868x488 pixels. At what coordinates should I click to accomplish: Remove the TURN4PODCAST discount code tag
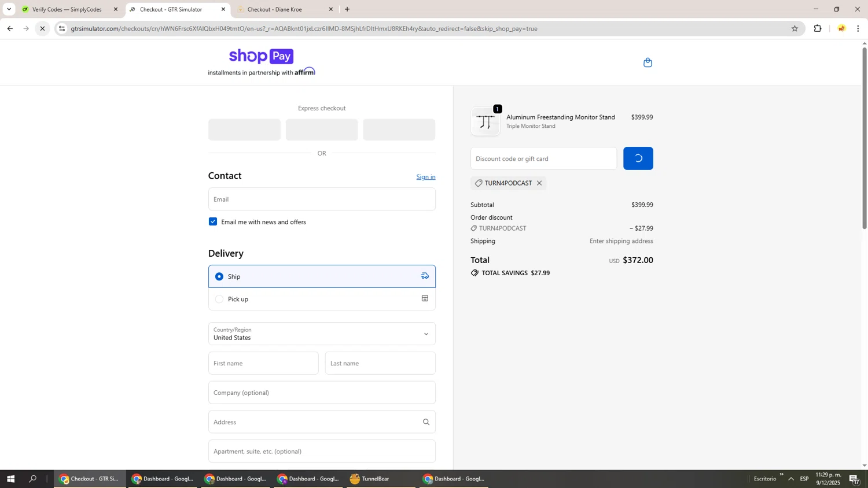[x=539, y=183]
